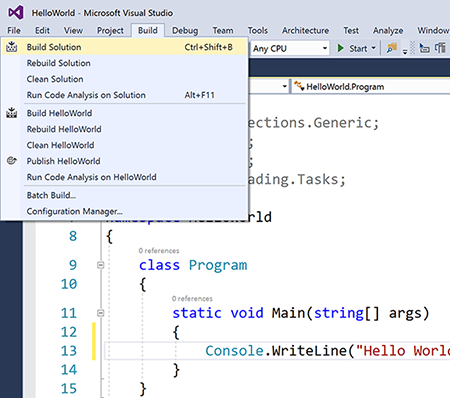Click WriteLine in the code

pos(309,351)
